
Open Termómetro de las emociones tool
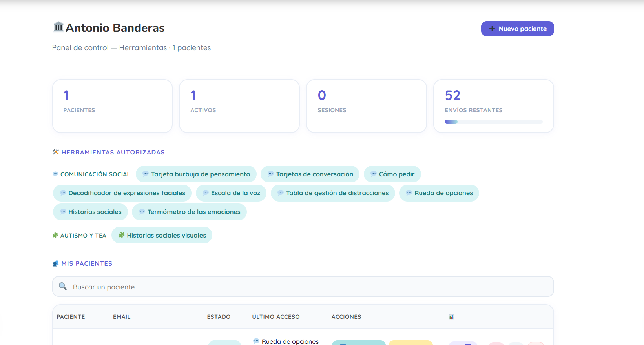pyautogui.click(x=189, y=212)
